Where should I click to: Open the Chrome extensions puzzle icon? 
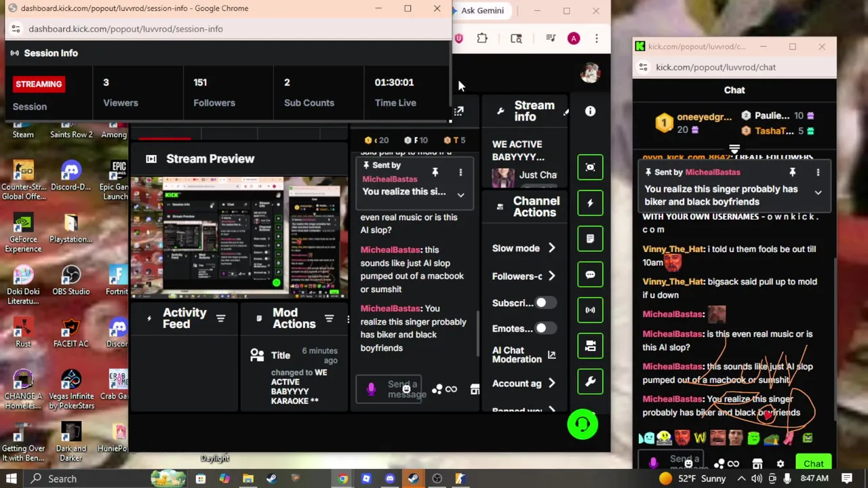[x=482, y=39]
